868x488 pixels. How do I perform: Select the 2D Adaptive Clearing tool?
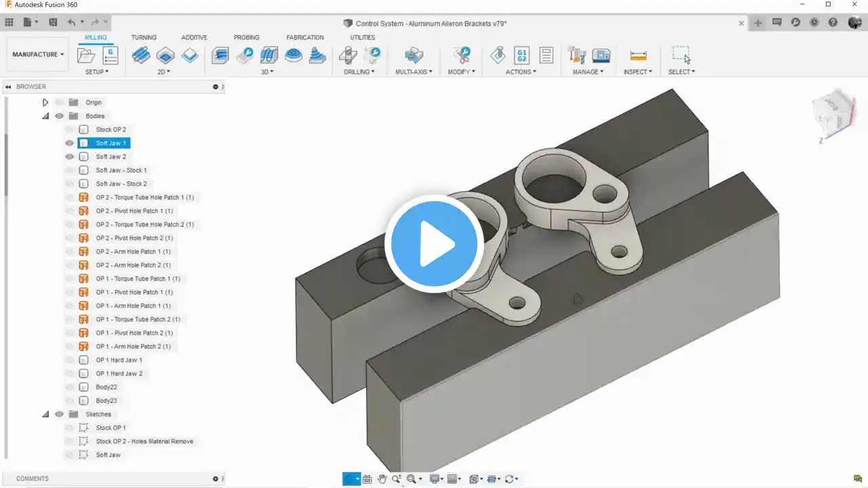click(x=141, y=55)
